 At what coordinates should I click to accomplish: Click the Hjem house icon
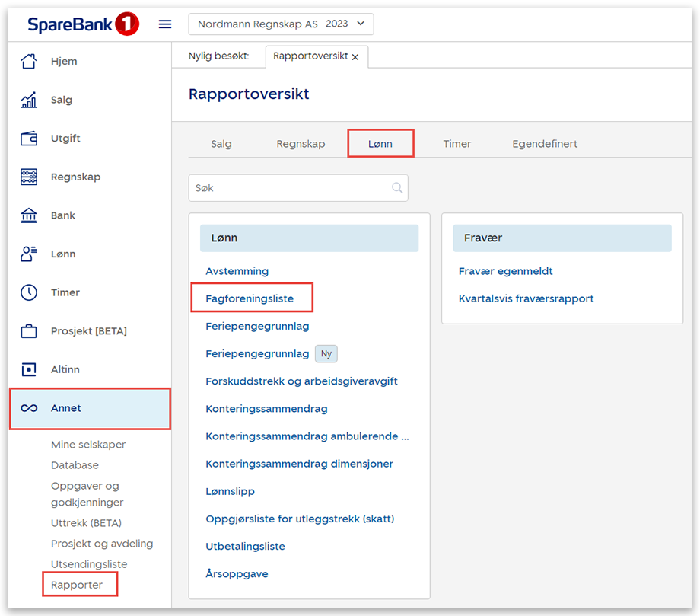coord(29,62)
